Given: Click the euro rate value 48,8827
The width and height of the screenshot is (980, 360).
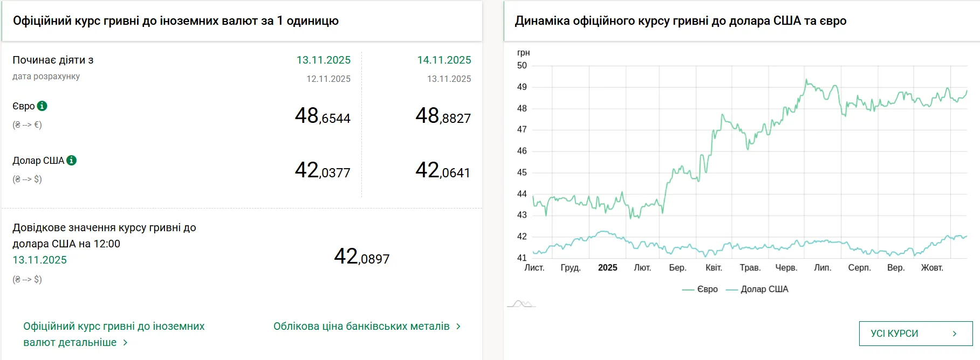Looking at the screenshot, I should point(443,116).
